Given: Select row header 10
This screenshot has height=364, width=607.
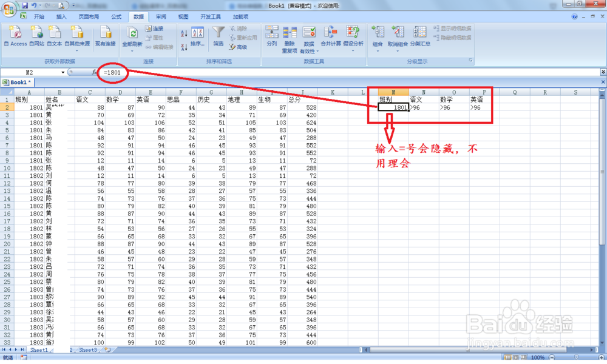Looking at the screenshot, I should point(7,168).
